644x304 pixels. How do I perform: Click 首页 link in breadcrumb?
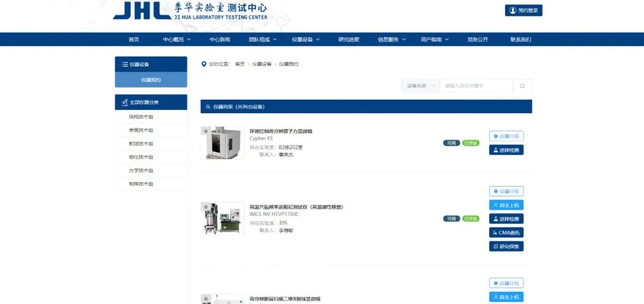[240, 64]
